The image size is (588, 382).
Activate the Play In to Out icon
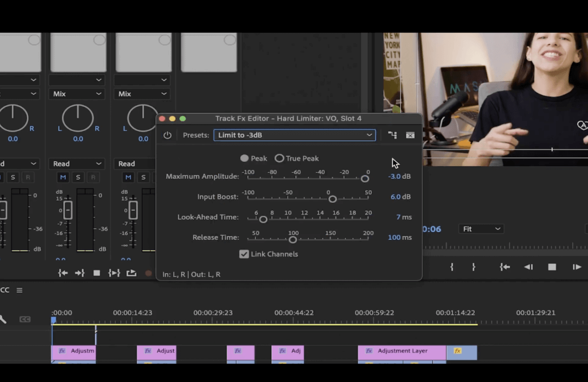point(114,273)
